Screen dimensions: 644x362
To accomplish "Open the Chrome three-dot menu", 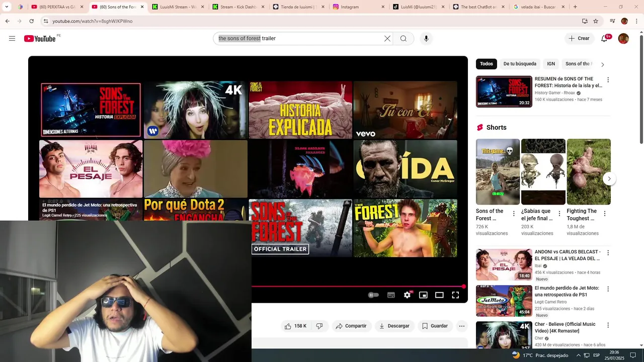I will (636, 21).
